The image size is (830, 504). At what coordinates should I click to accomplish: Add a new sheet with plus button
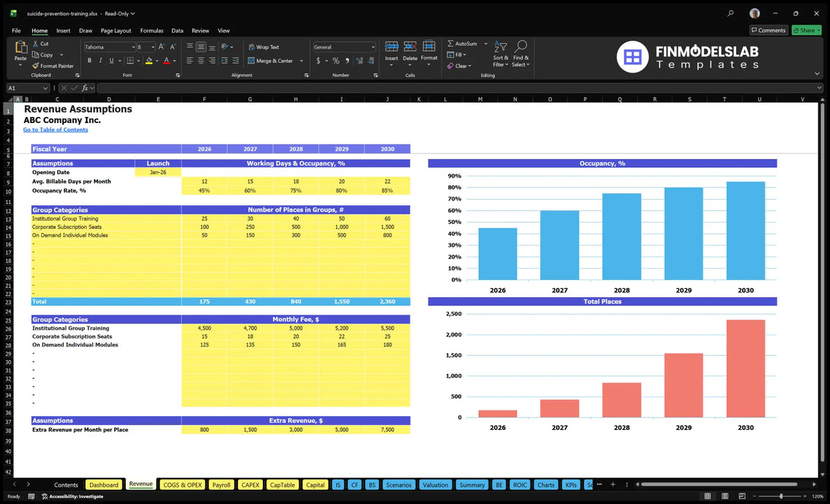612,485
